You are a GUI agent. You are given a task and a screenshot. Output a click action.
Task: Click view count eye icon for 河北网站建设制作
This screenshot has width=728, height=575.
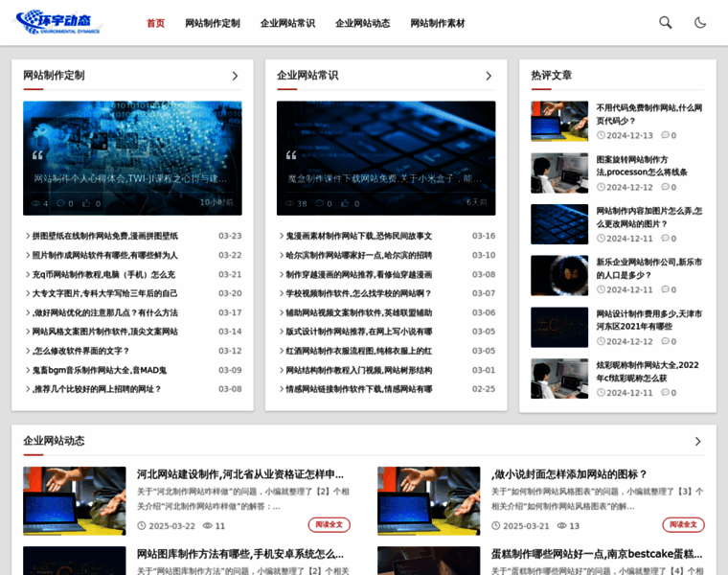tap(208, 526)
